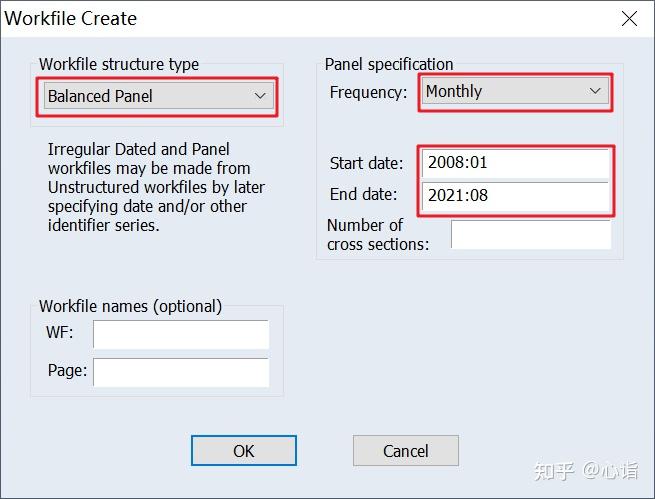Focus the Number of cross sections field
The width and height of the screenshot is (655, 499).
[530, 234]
